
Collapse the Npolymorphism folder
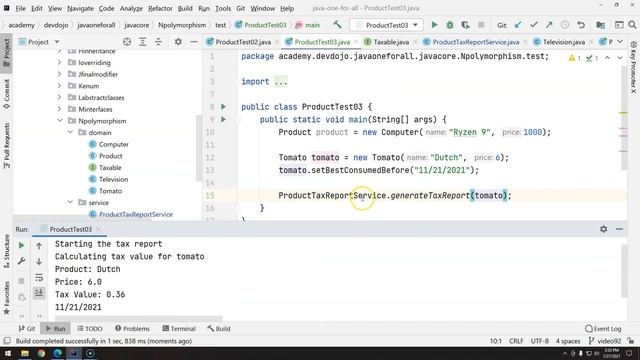click(60, 121)
